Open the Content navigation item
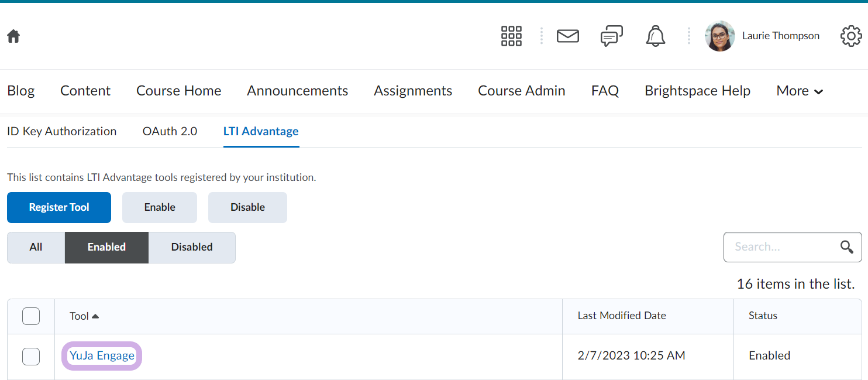This screenshot has height=380, width=868. click(x=85, y=91)
